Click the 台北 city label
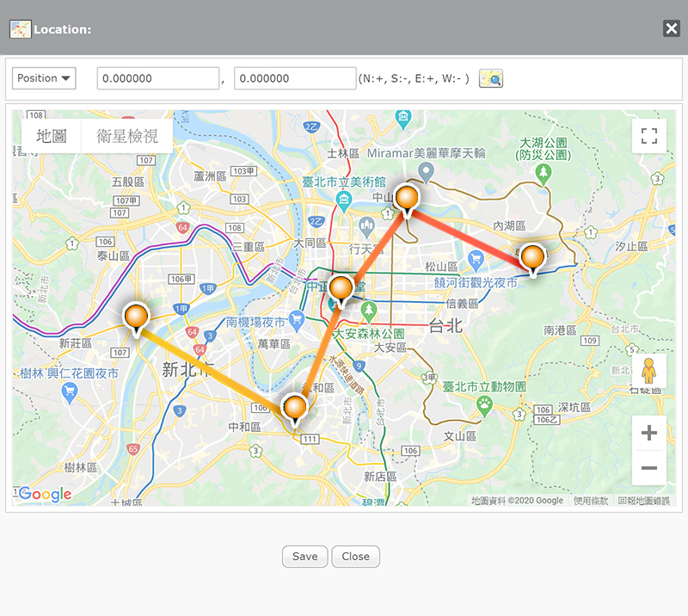This screenshot has width=688, height=616. click(445, 326)
